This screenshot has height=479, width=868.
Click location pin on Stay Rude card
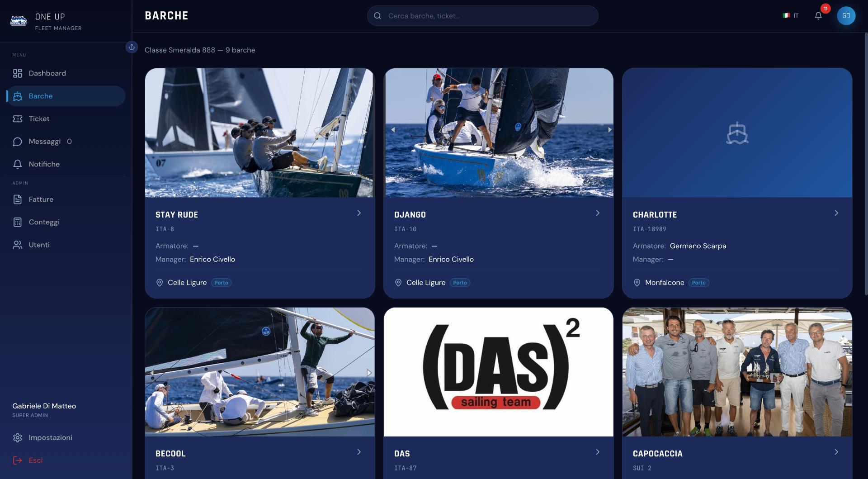tap(160, 283)
